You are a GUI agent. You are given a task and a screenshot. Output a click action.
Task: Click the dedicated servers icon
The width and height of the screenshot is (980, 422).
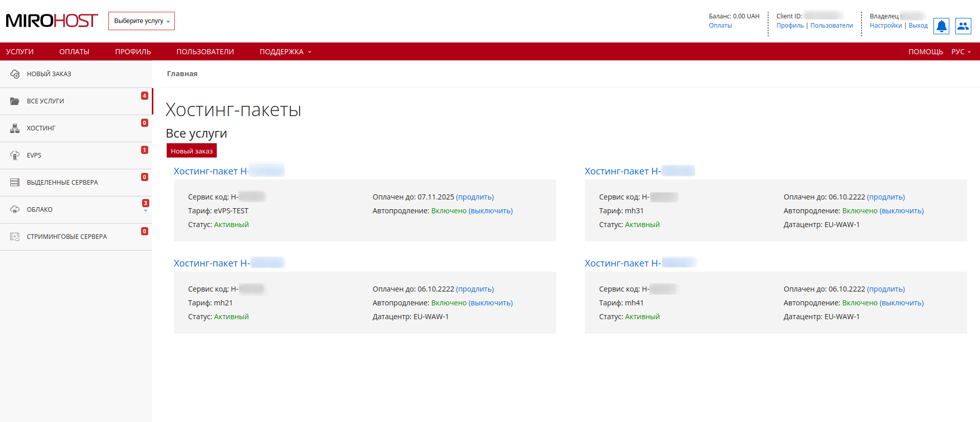point(15,183)
